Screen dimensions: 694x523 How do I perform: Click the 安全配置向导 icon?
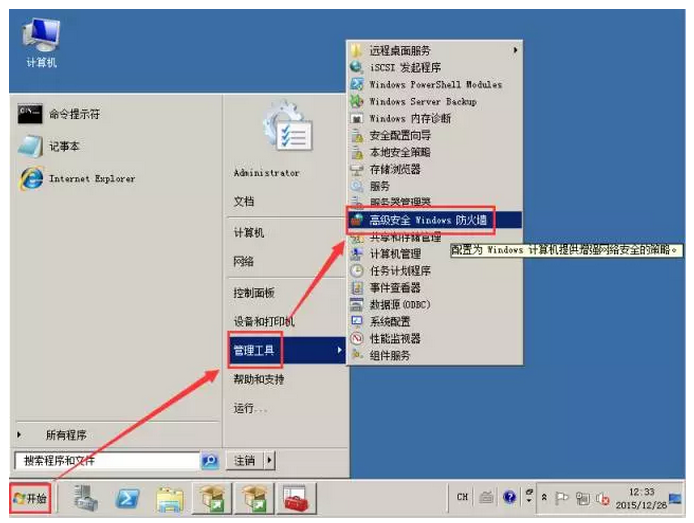point(356,135)
